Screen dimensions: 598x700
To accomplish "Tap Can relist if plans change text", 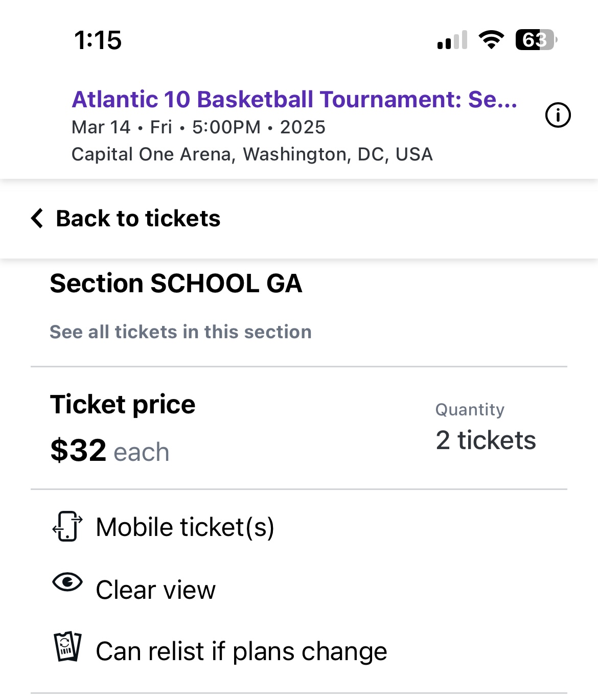I will click(241, 651).
